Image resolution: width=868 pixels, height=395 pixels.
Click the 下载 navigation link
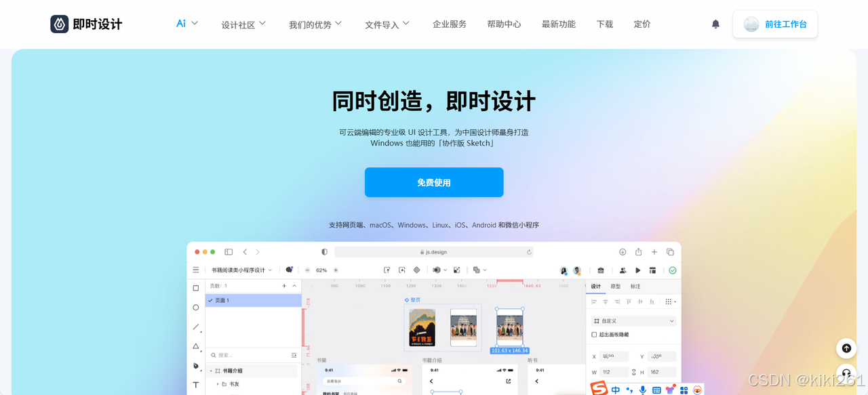point(605,24)
